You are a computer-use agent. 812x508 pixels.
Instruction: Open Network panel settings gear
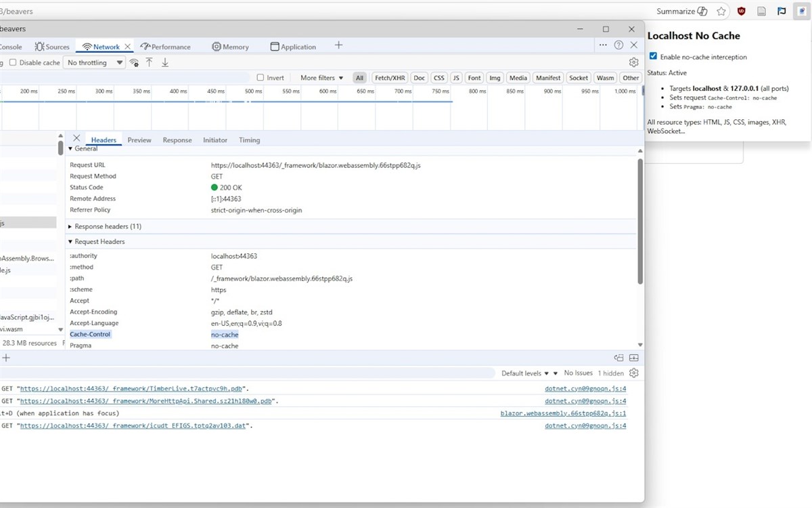pyautogui.click(x=634, y=62)
